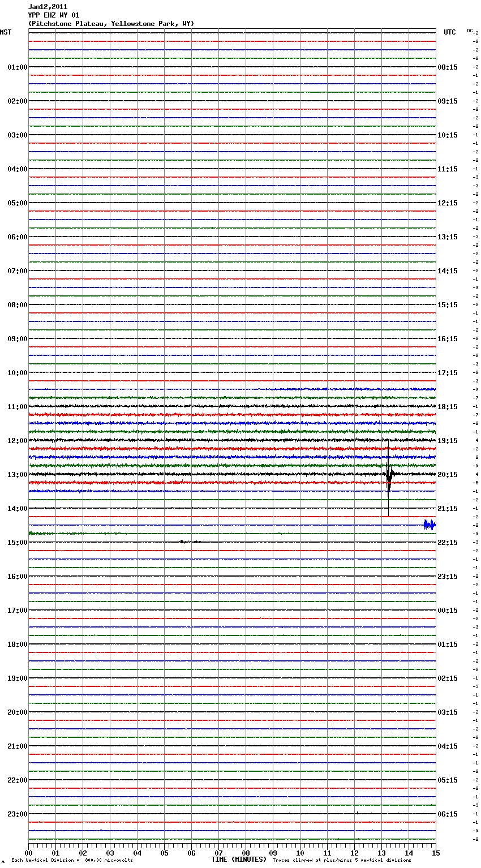Select the 13:00 MST time label

(17, 475)
